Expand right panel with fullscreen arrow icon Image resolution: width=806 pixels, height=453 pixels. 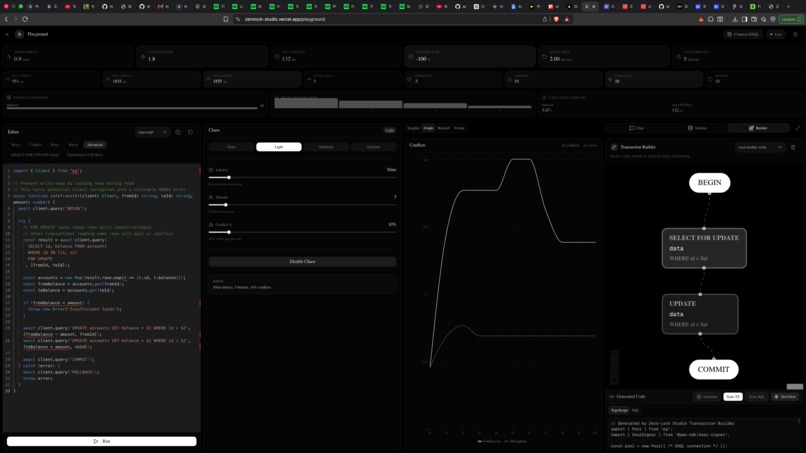click(x=798, y=128)
